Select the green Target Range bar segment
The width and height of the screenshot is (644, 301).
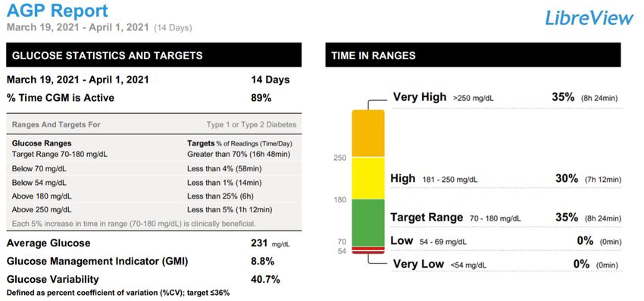[368, 222]
